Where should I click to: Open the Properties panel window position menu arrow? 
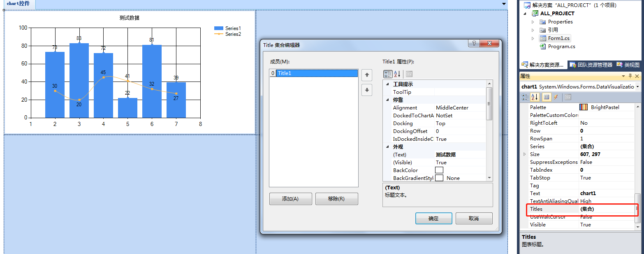coord(623,76)
